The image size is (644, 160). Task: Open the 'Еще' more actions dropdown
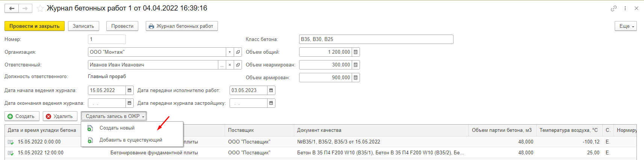coord(626,26)
